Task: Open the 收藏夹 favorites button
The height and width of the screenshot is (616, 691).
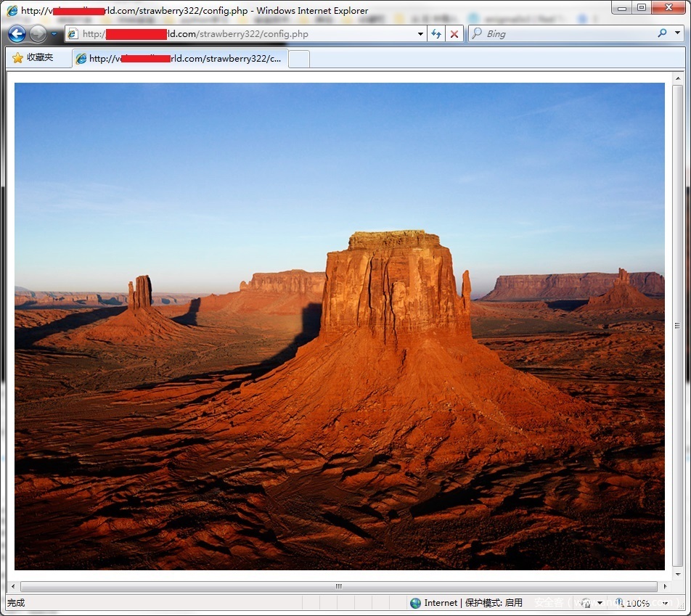Action: click(x=33, y=58)
